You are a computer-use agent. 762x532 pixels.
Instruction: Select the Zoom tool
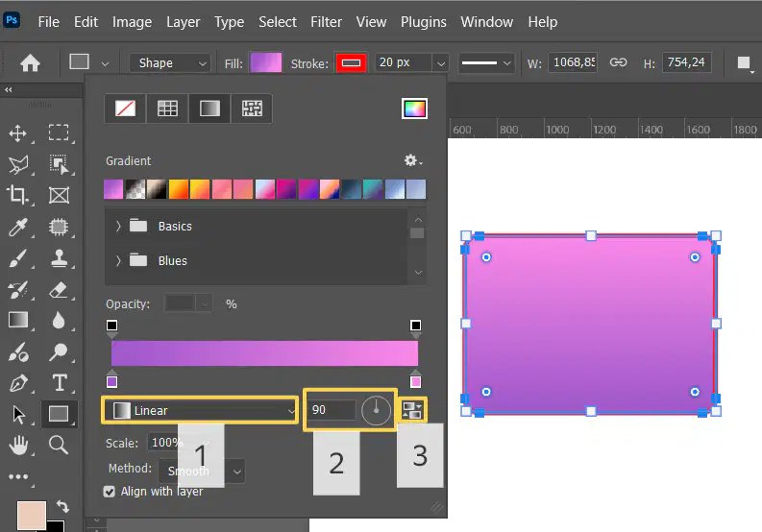(59, 445)
